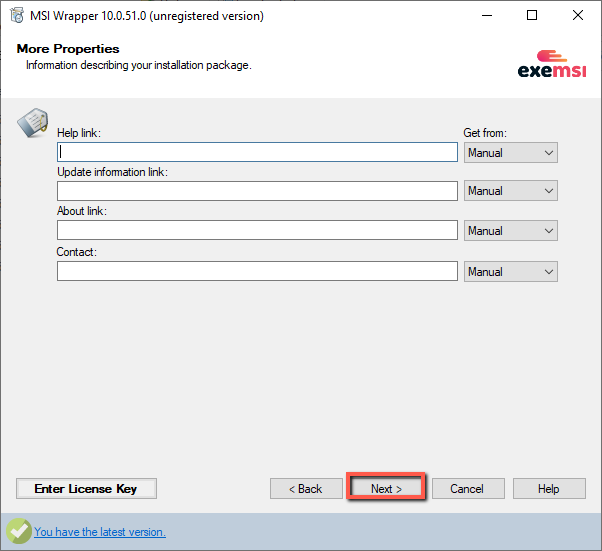
Task: Click the 'Help link:' label
Action: pos(79,133)
